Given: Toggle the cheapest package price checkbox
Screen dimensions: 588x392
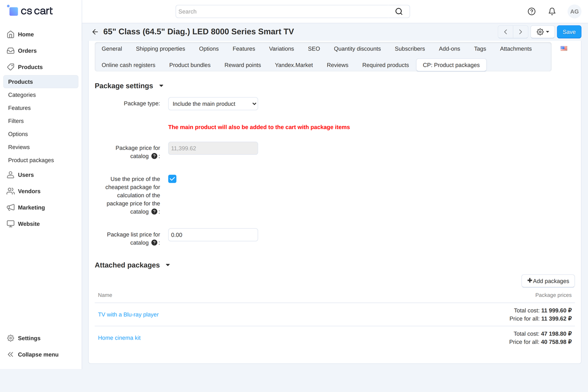Looking at the screenshot, I should click(x=172, y=179).
